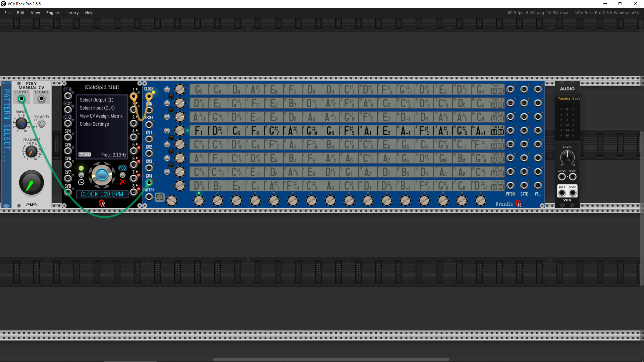Mute Track 4 with the M button
644x362 pixels.
pos(494,132)
